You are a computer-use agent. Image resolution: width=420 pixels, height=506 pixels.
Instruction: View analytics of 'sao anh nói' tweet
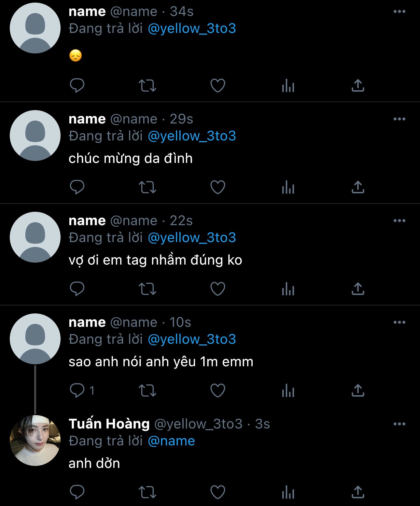[288, 391]
